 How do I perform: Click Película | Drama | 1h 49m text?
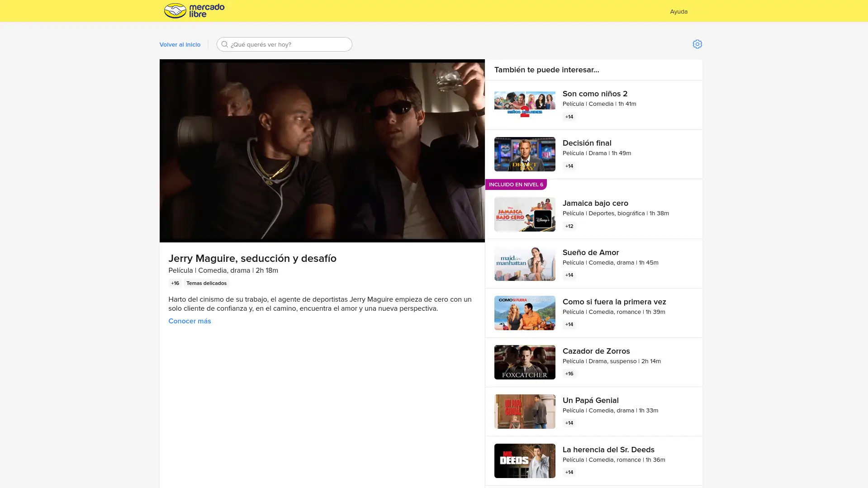[x=597, y=153]
